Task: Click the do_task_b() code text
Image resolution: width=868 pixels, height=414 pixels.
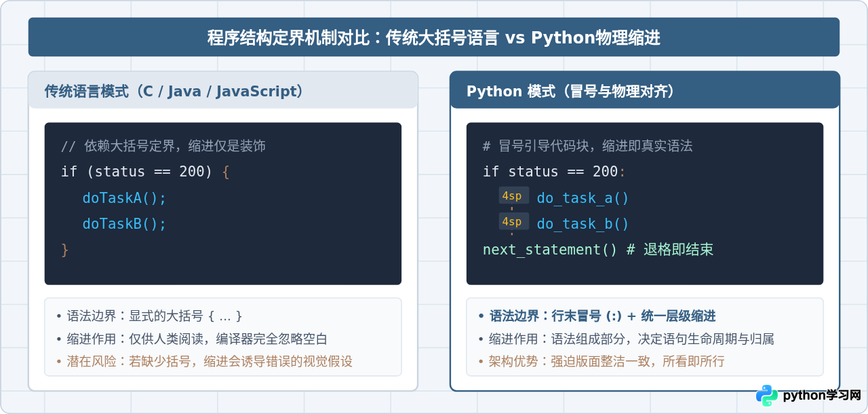Action: pyautogui.click(x=583, y=224)
